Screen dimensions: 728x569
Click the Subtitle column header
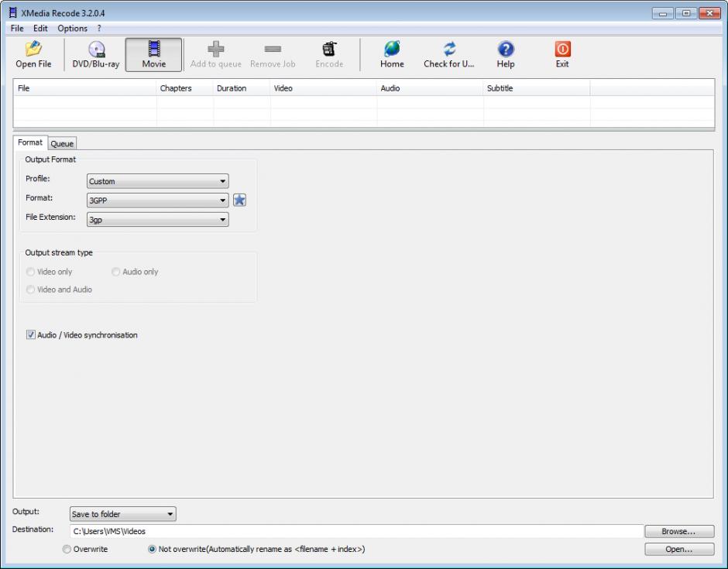[x=537, y=88]
